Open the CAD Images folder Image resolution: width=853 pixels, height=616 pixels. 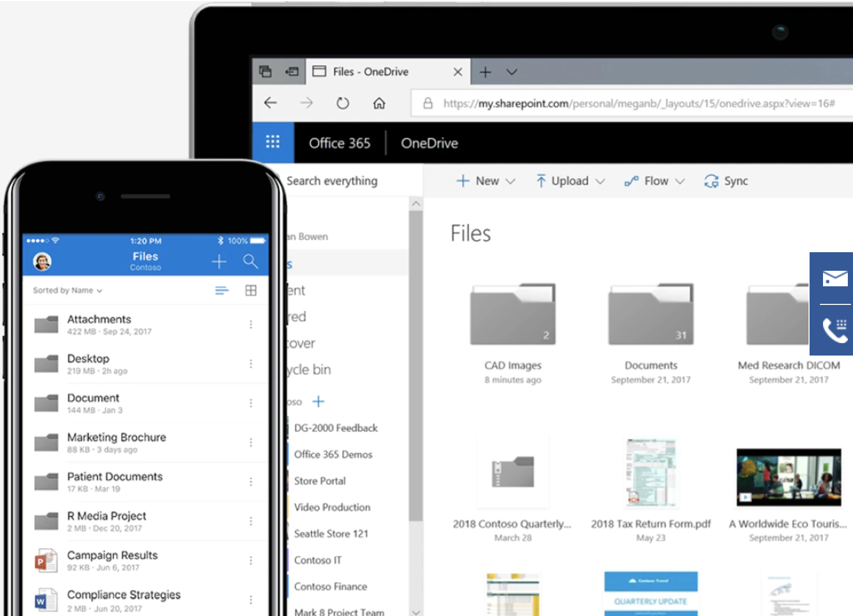pos(513,314)
